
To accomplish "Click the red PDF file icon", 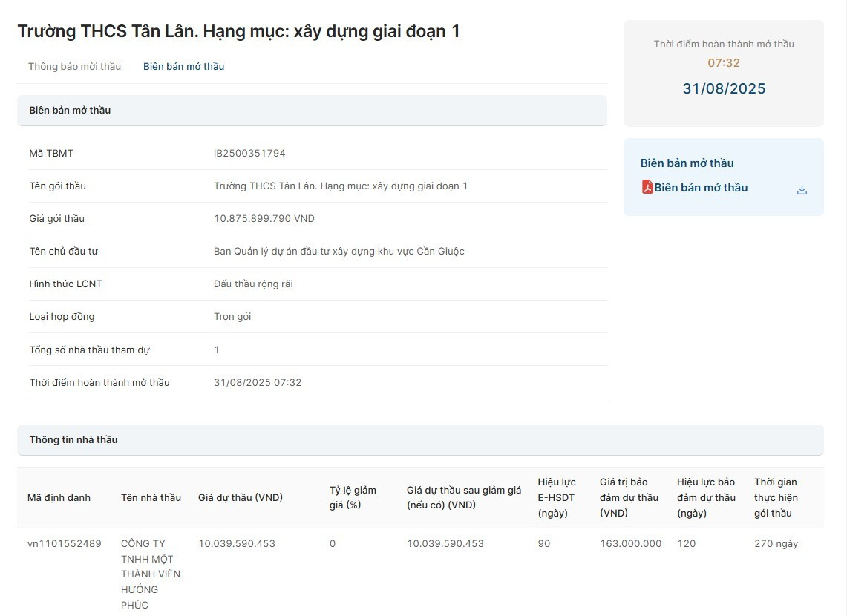I will coord(647,187).
